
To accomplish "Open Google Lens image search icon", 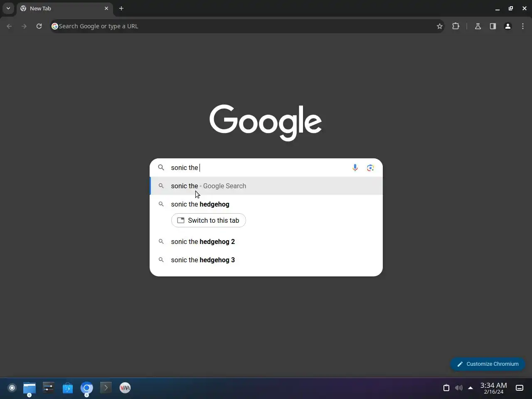I will (370, 167).
